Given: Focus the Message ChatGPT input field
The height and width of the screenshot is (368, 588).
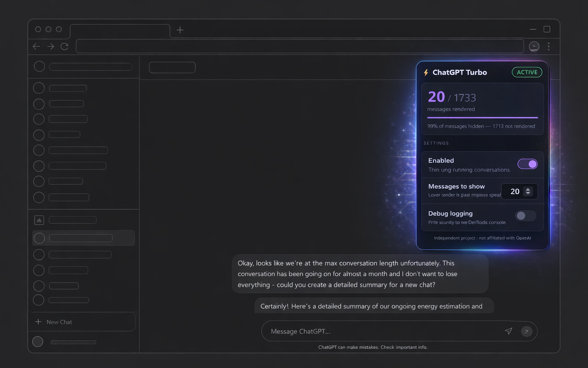Looking at the screenshot, I should [381, 331].
